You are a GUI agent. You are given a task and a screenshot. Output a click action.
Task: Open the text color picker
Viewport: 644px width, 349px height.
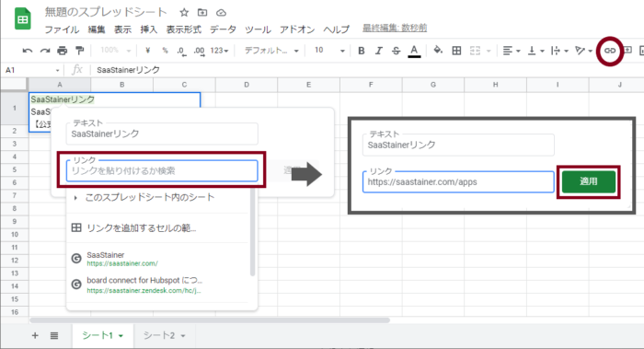[x=414, y=51]
